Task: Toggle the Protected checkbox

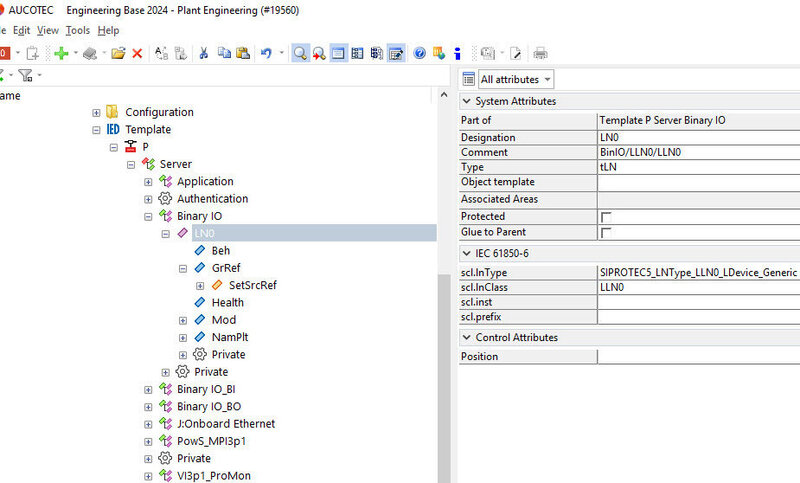Action: click(605, 217)
